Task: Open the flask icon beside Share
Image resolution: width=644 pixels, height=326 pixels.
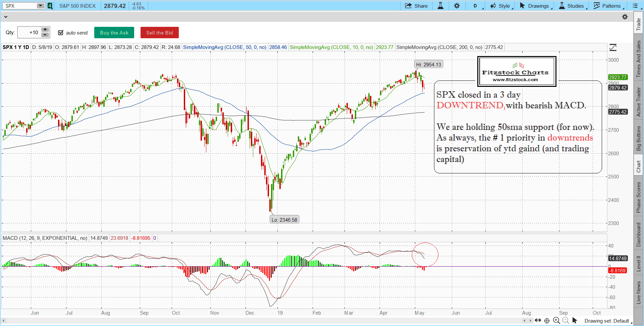Action: click(440, 6)
